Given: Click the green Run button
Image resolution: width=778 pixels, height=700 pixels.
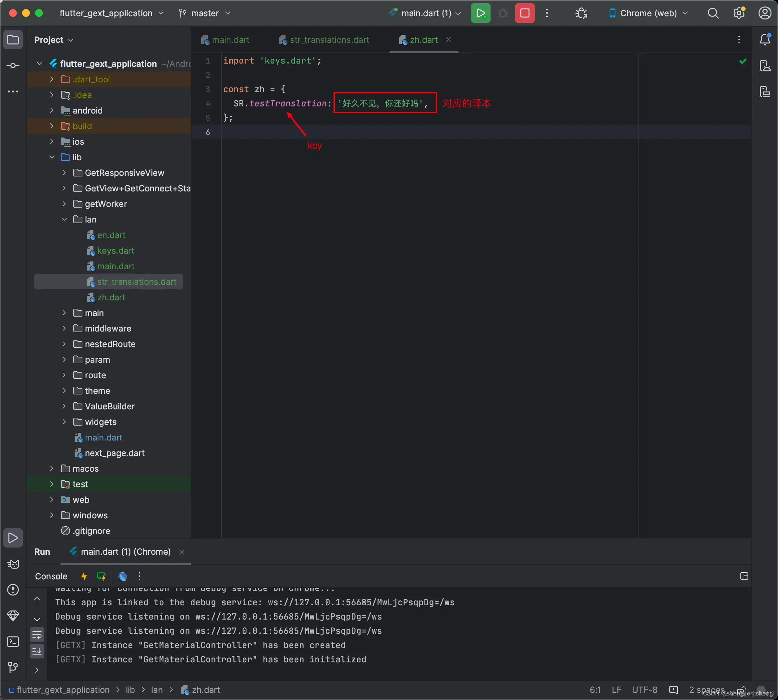Looking at the screenshot, I should coord(480,14).
